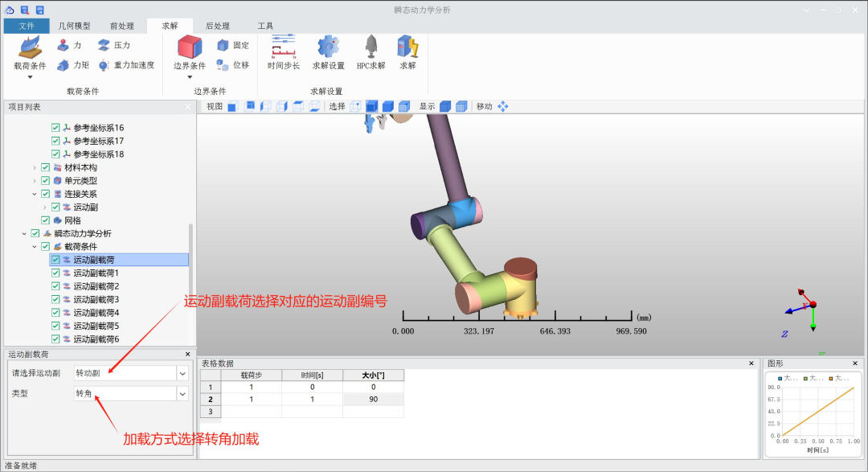Run the 求解 solve command
The image size is (868, 472).
point(408,52)
